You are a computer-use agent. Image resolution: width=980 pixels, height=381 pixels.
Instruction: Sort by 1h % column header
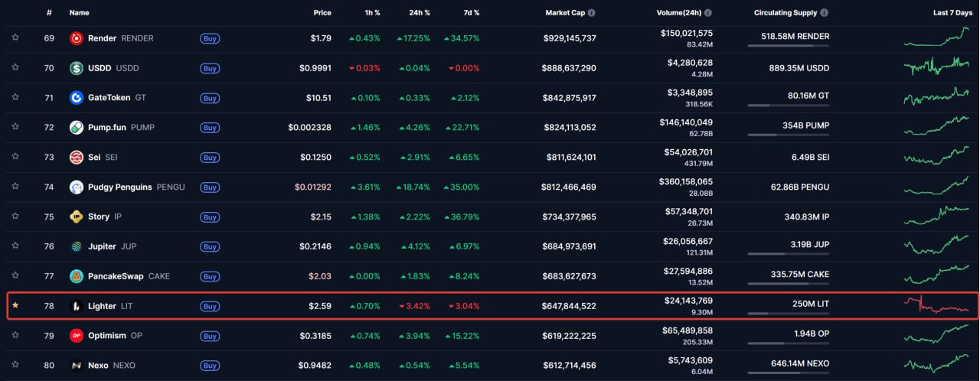[x=372, y=13]
